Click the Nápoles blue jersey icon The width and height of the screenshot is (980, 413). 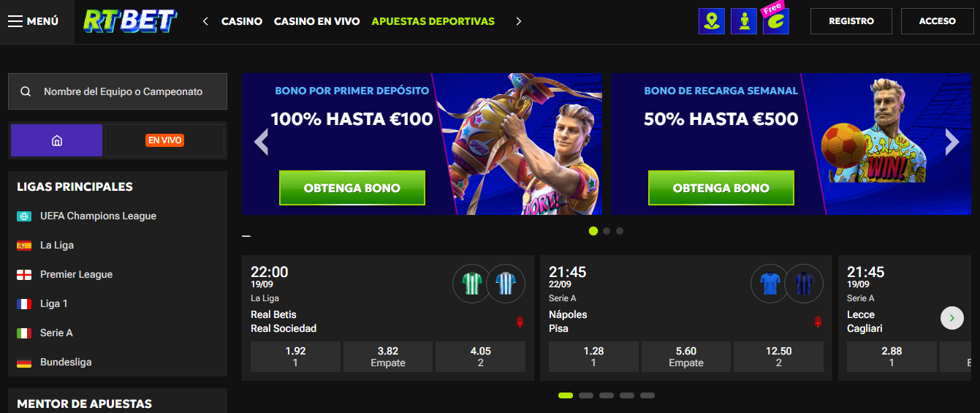tap(770, 284)
